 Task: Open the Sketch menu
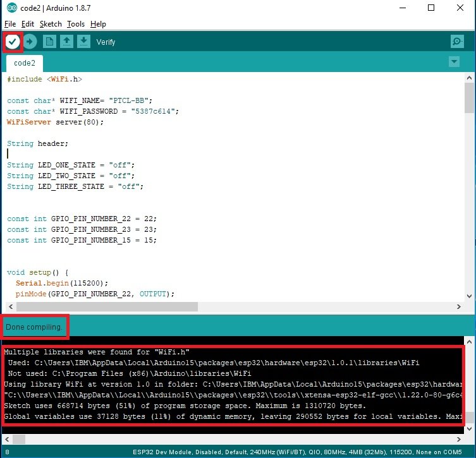[x=51, y=24]
